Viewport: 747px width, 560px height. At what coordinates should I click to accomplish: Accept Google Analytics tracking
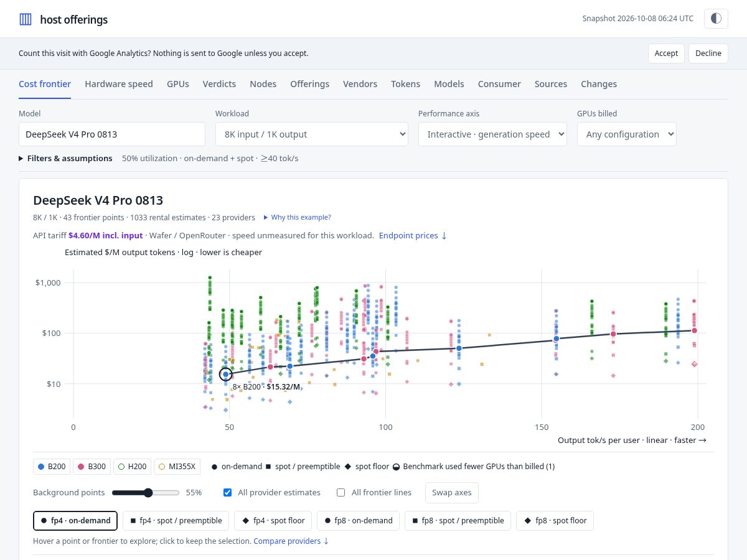click(x=666, y=54)
